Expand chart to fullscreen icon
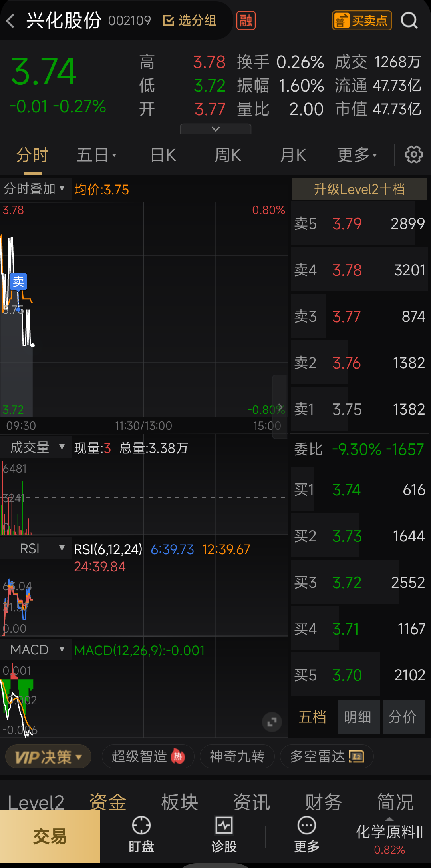Image resolution: width=431 pixels, height=868 pixels. tap(272, 722)
